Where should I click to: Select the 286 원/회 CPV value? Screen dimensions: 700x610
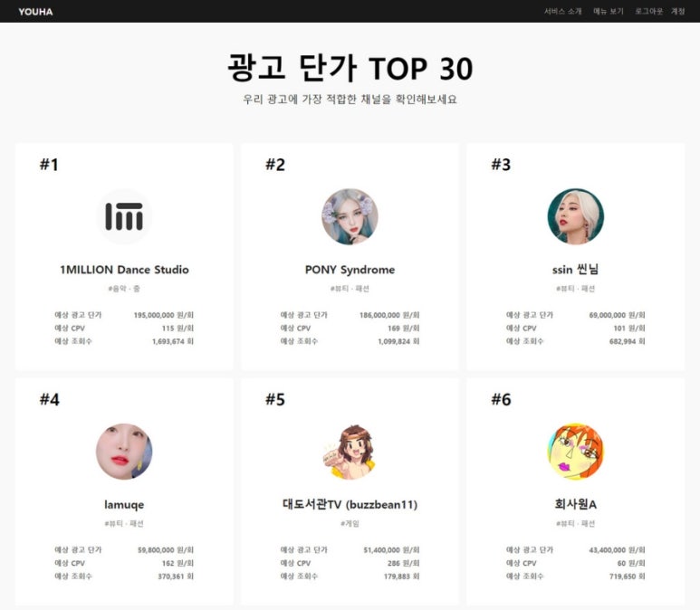pos(404,563)
